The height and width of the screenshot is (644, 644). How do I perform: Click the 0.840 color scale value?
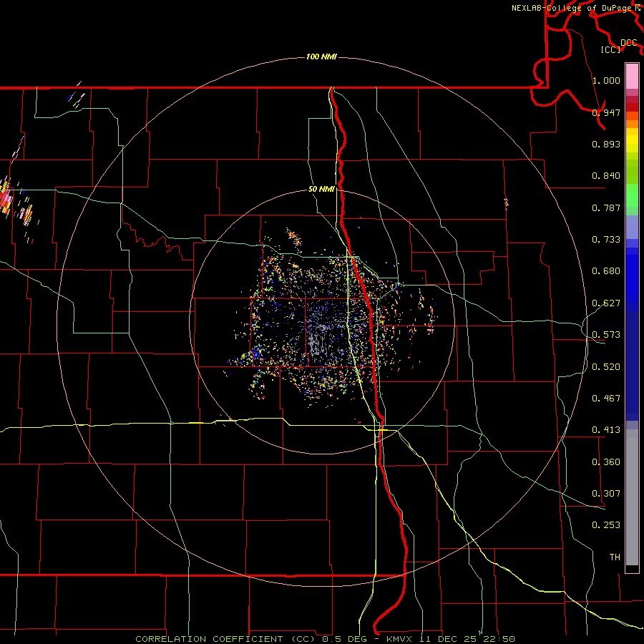coord(606,176)
